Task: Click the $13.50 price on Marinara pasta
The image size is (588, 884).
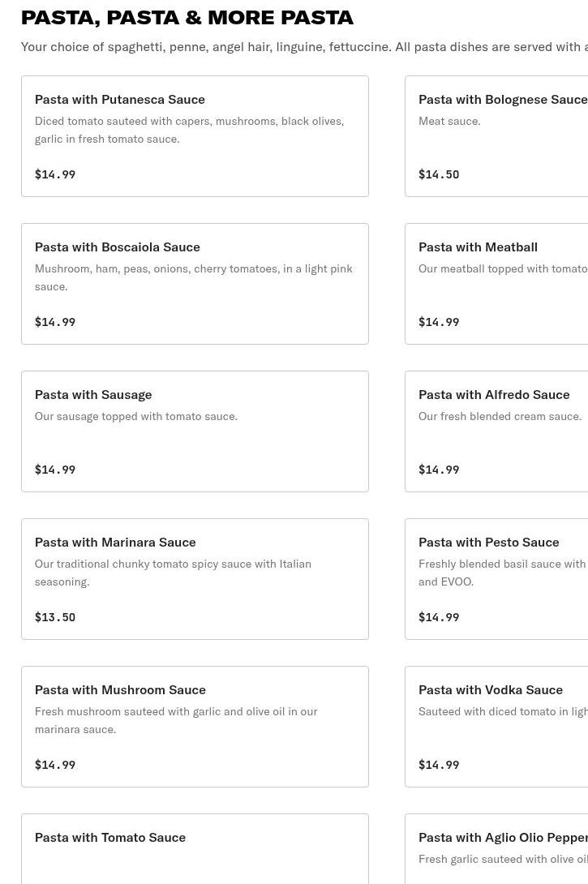Action: click(55, 617)
